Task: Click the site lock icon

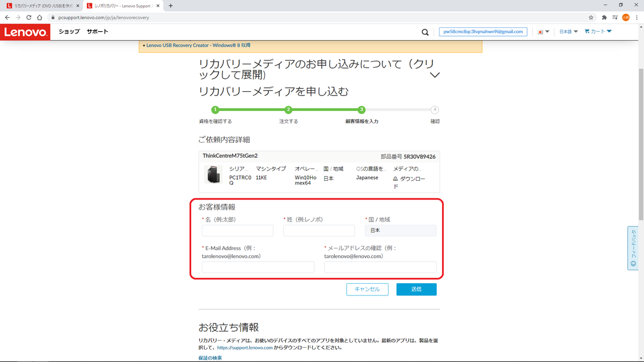Action: point(53,17)
